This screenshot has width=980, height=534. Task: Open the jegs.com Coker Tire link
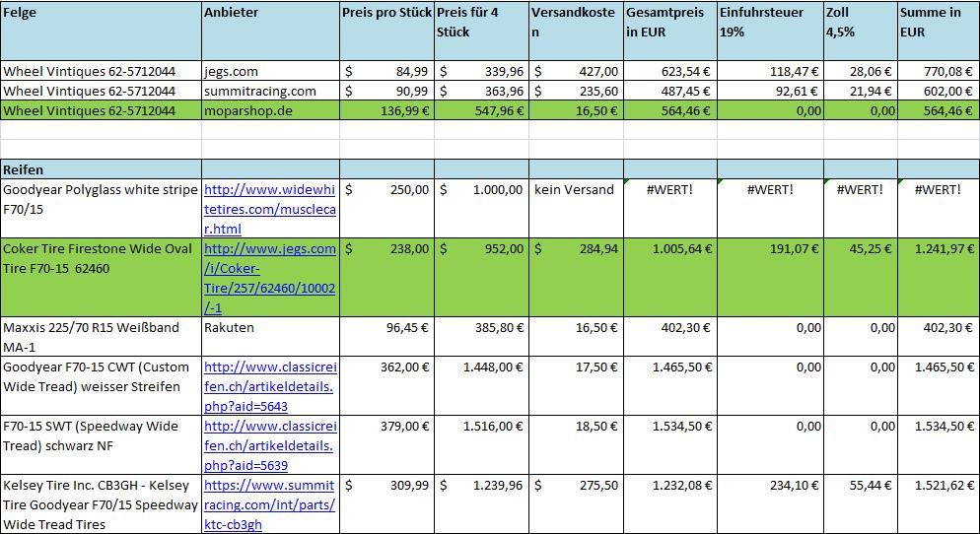(x=270, y=278)
